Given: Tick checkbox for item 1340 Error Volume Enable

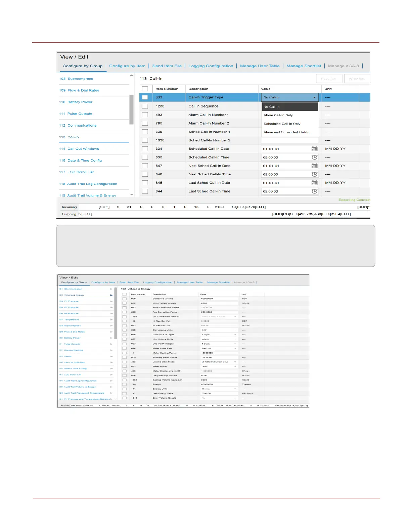Looking at the screenshot, I should tap(124, 398).
